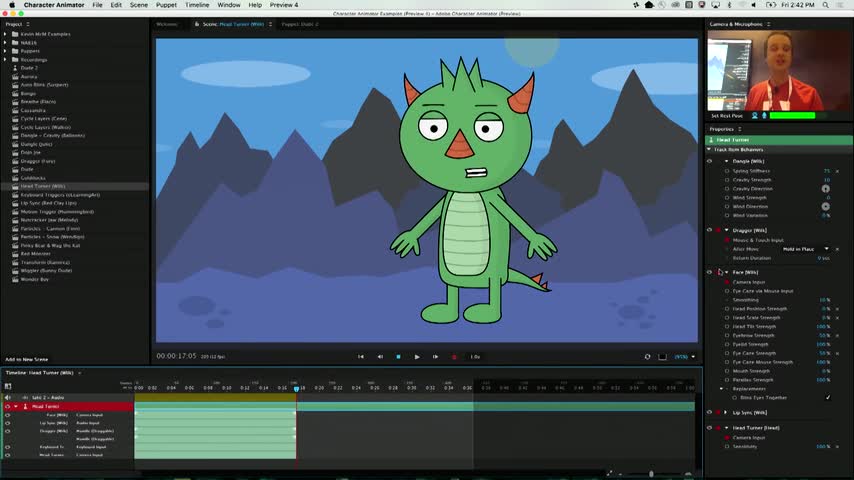This screenshot has height=480, width=854.
Task: Start playback with the play button
Action: (417, 357)
